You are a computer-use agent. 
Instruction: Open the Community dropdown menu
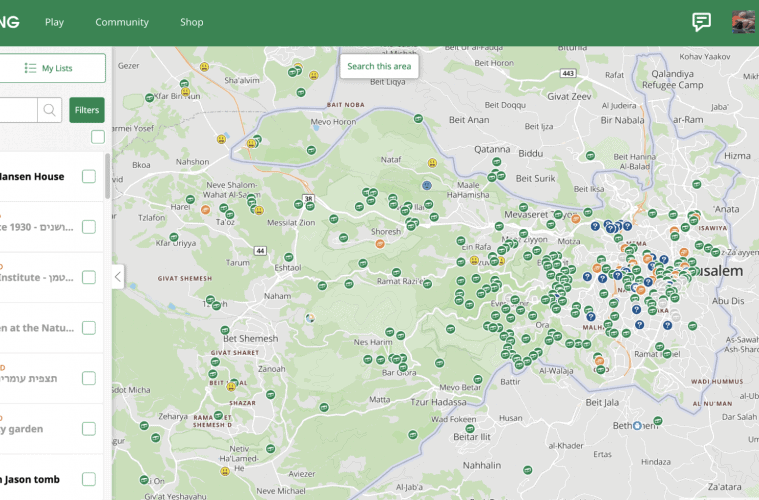coord(122,22)
